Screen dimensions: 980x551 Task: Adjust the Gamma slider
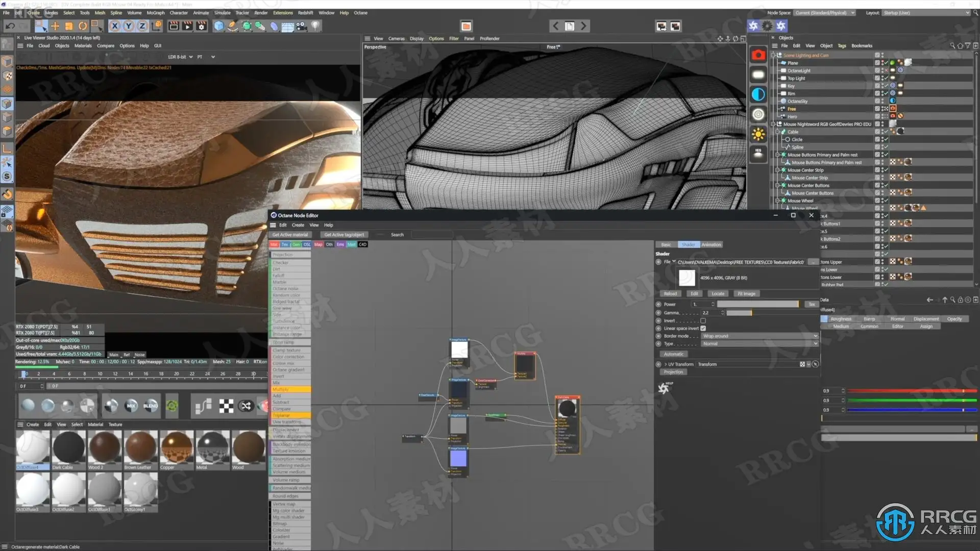click(739, 313)
